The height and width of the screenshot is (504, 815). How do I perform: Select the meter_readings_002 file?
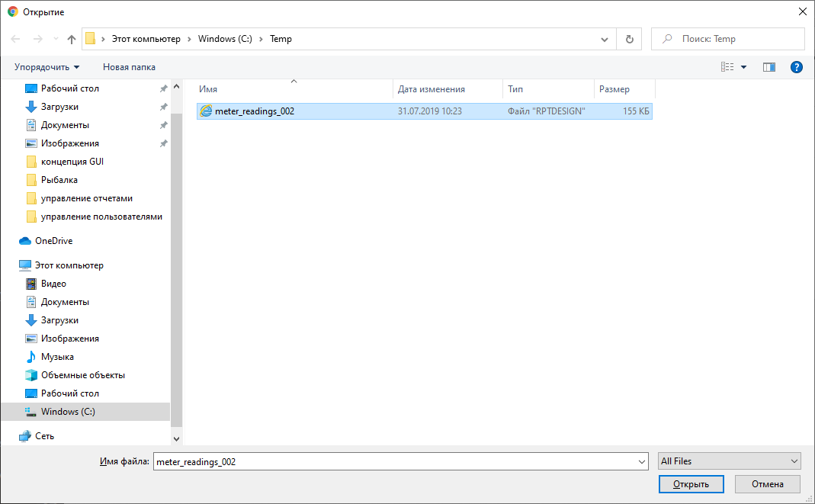pyautogui.click(x=255, y=111)
